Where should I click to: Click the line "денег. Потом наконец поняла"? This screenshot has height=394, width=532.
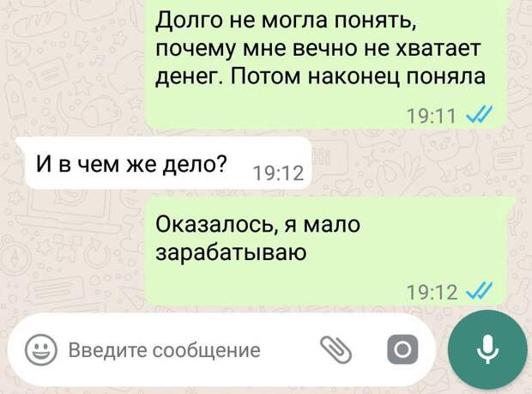pos(321,76)
